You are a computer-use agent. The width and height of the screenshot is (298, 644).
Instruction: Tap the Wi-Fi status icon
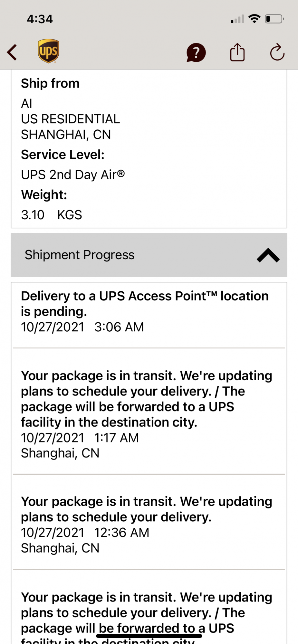[x=255, y=19]
